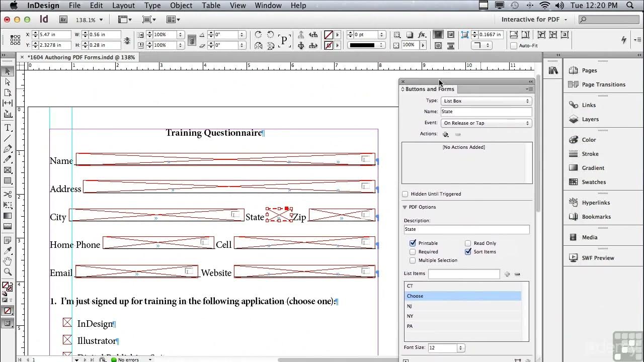Select the Hand tool
644x362 pixels.
(8, 261)
